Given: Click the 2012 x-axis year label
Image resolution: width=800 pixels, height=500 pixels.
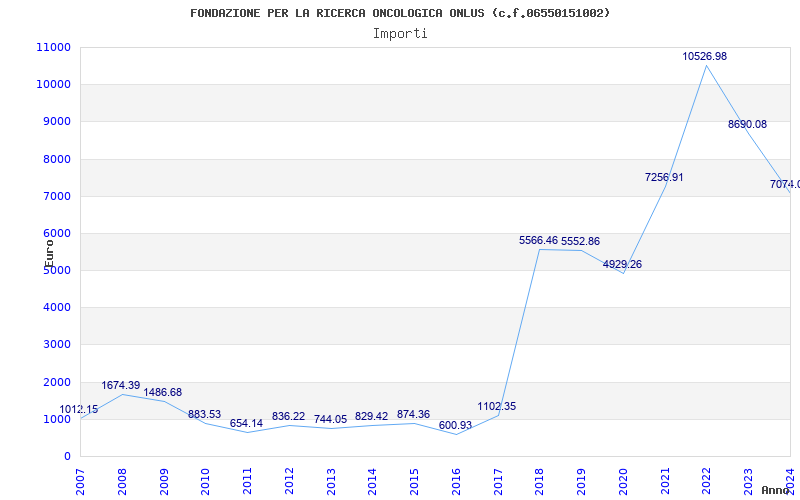Looking at the screenshot, I should pyautogui.click(x=289, y=482).
